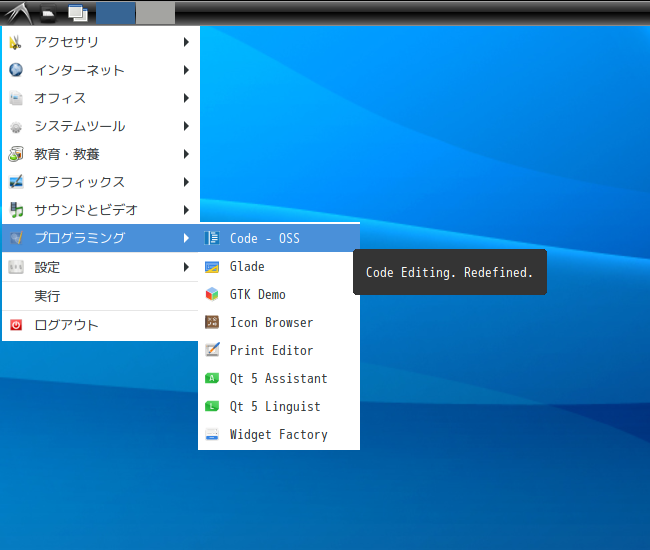The width and height of the screenshot is (650, 550).
Task: Click the インターネット globe icon
Action: tap(16, 70)
